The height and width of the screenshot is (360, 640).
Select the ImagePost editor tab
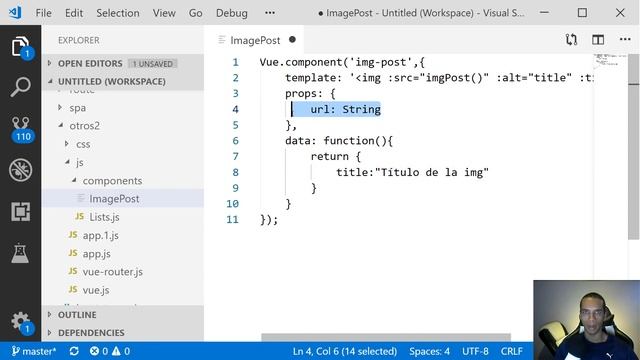[254, 40]
